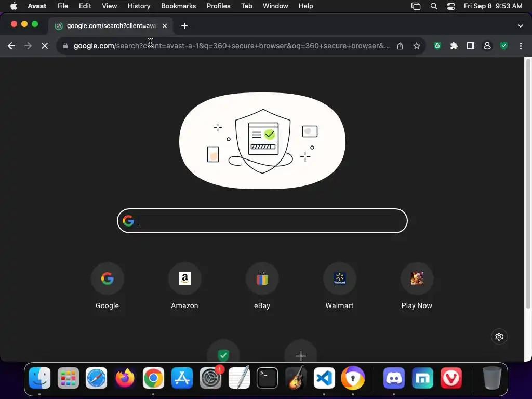Click the lock icon in address bar

pyautogui.click(x=65, y=46)
